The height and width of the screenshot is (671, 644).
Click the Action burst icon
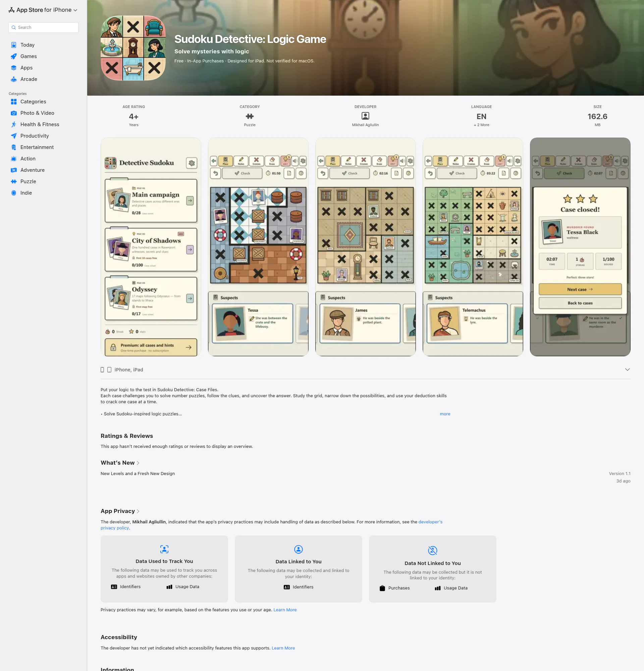14,158
